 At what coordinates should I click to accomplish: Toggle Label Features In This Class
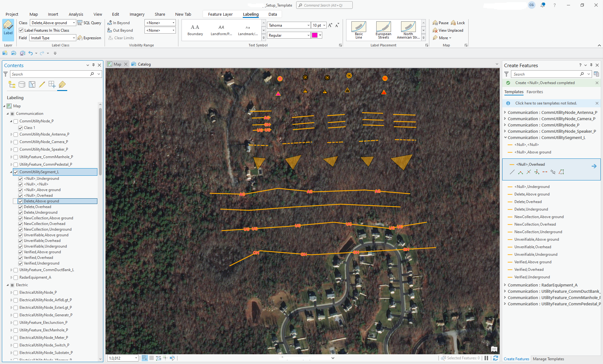point(21,30)
